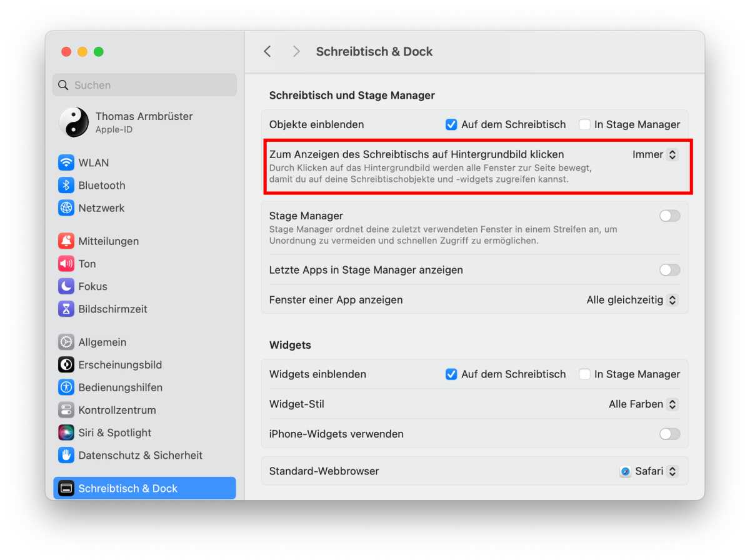
Task: Toggle Letzte Apps in Stage Manager anzeigen
Action: point(669,270)
